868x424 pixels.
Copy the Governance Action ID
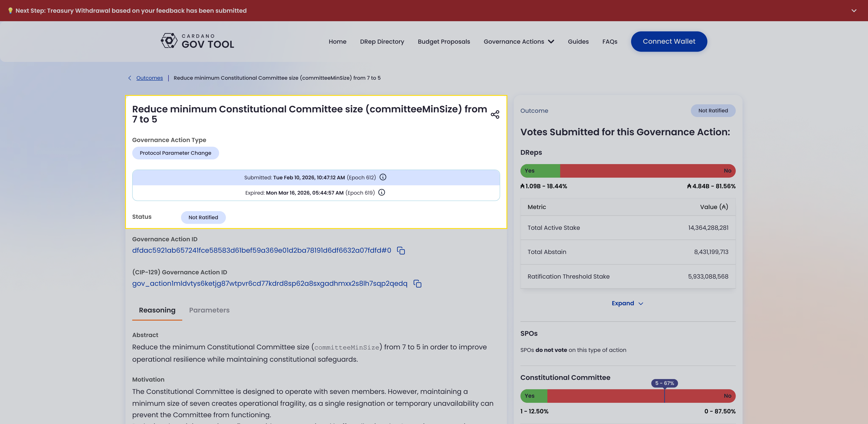[x=401, y=250]
